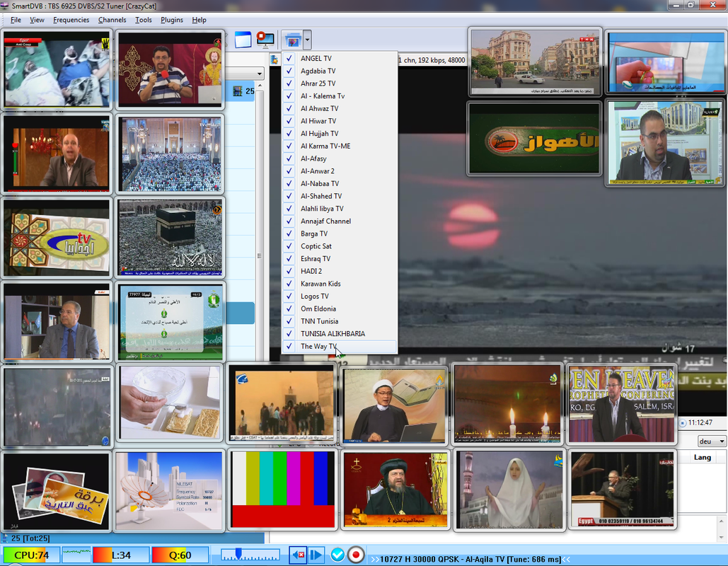This screenshot has width=728, height=566.
Task: Open the Help menu
Action: [200, 20]
